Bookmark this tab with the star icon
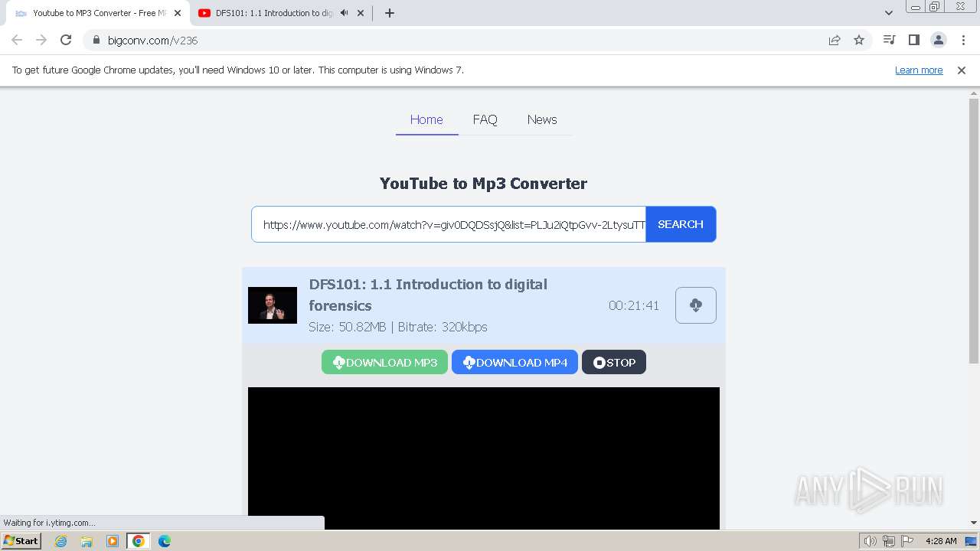Image resolution: width=980 pixels, height=551 pixels. (x=859, y=40)
